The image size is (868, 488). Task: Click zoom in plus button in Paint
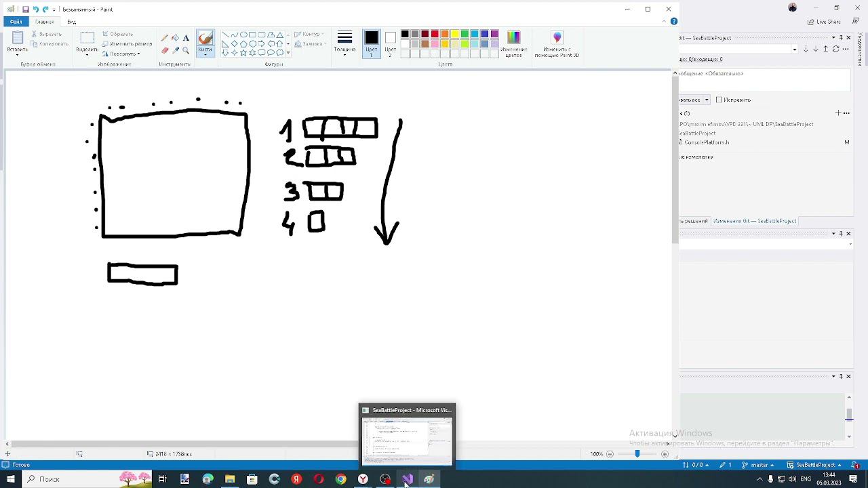(665, 454)
